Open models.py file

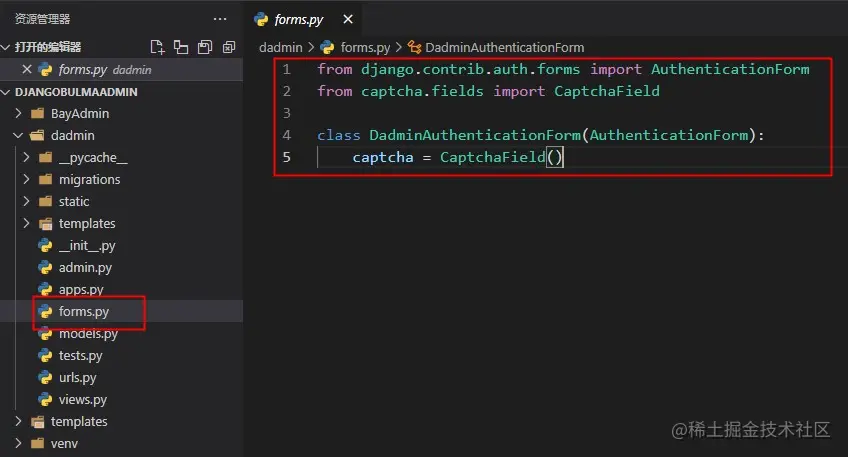point(88,334)
